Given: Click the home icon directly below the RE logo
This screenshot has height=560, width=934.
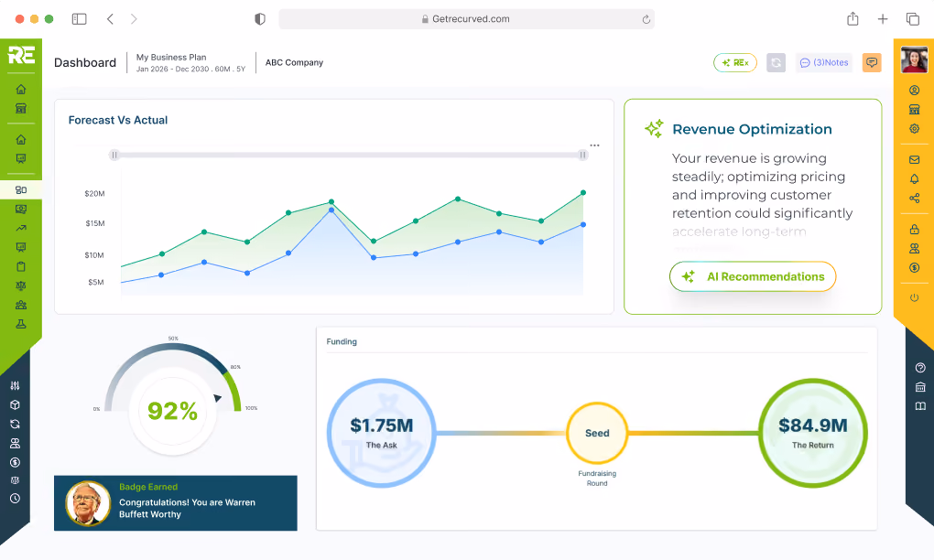Looking at the screenshot, I should (21, 90).
